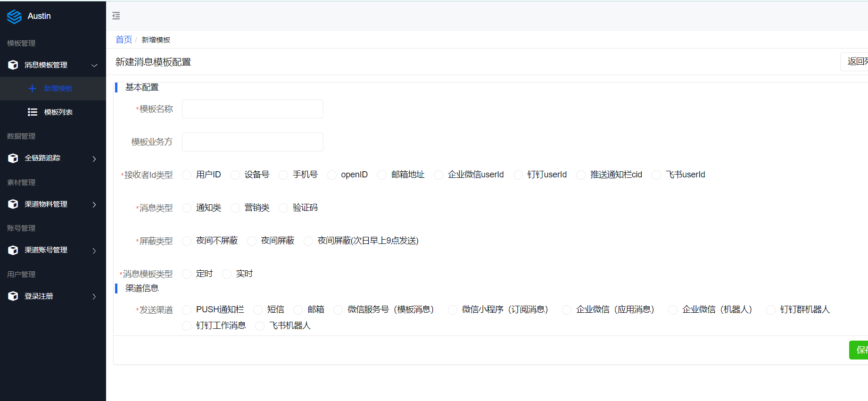Click the Austin logo icon

(x=14, y=17)
